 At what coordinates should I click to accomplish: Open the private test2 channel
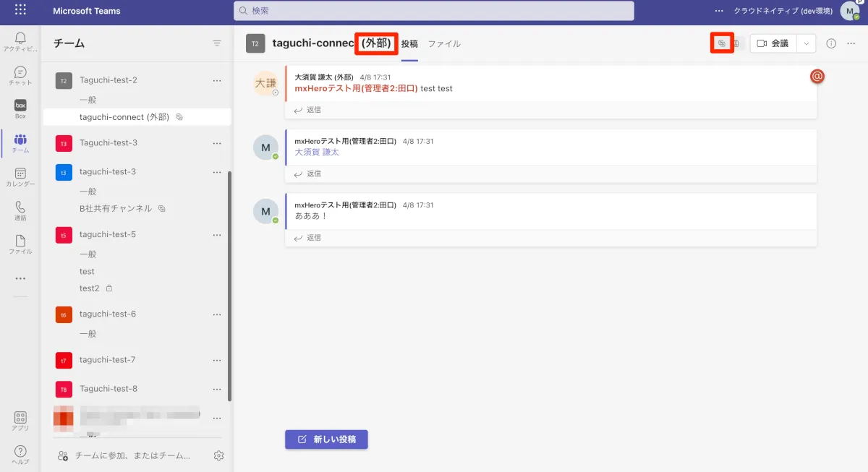pyautogui.click(x=89, y=288)
